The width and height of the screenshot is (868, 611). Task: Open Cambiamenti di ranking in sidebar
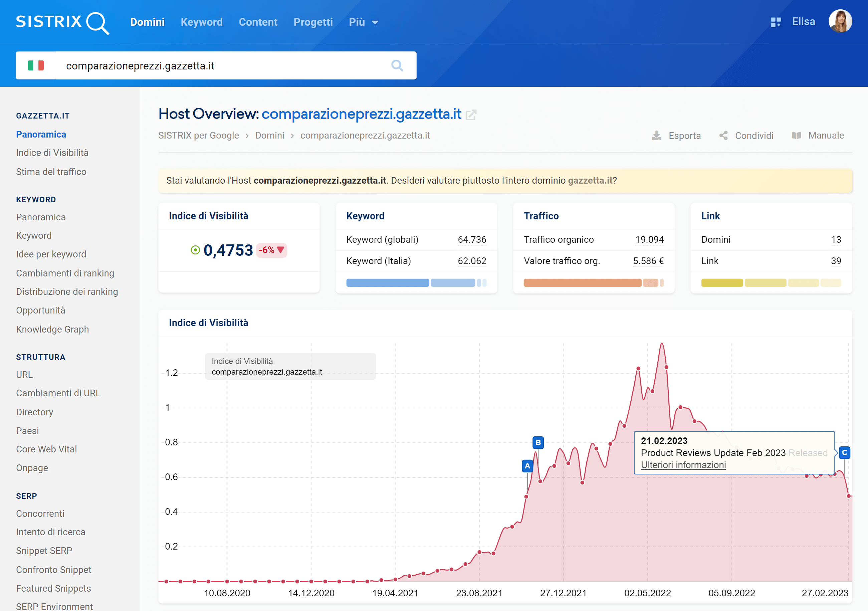65,273
